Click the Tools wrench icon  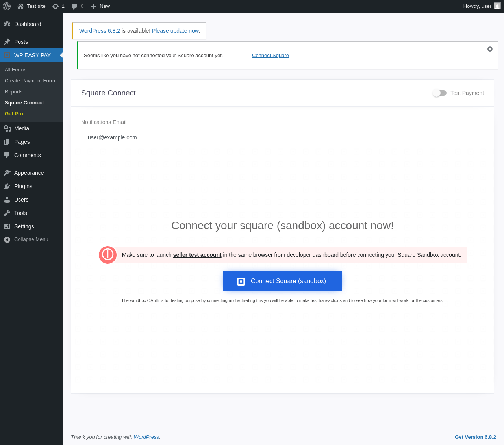(x=7, y=213)
